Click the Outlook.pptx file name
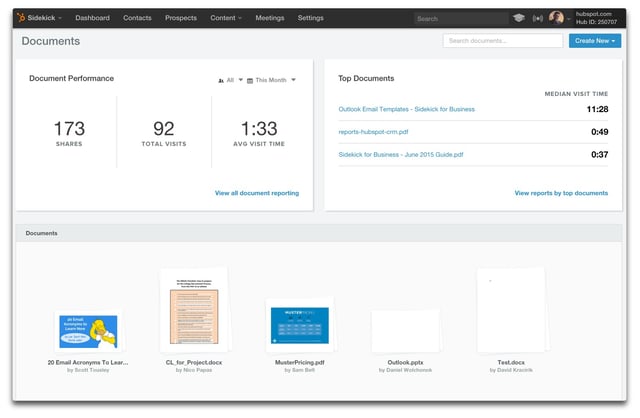The width and height of the screenshot is (640, 418). (x=405, y=362)
